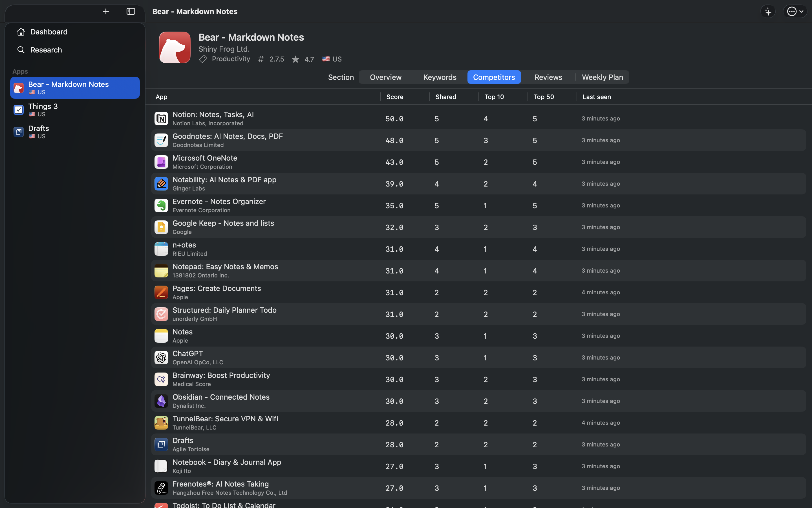Viewport: 812px width, 508px height.
Task: Click the plus add app icon
Action: (x=106, y=11)
